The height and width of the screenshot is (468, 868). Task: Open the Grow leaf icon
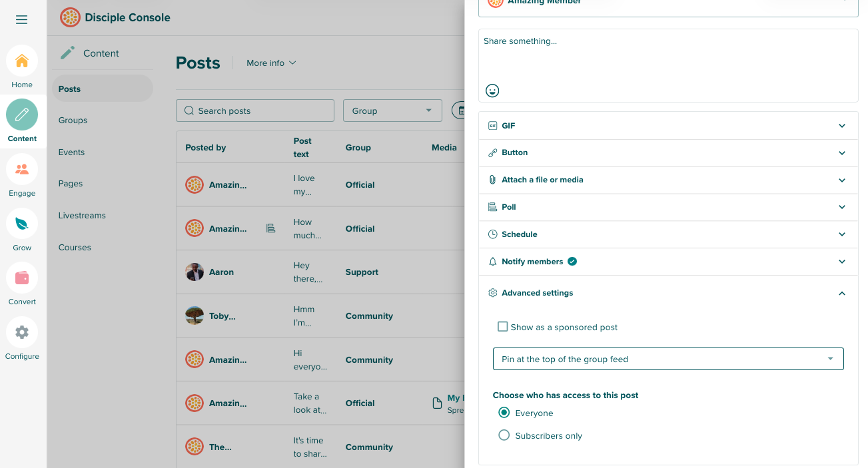click(22, 224)
